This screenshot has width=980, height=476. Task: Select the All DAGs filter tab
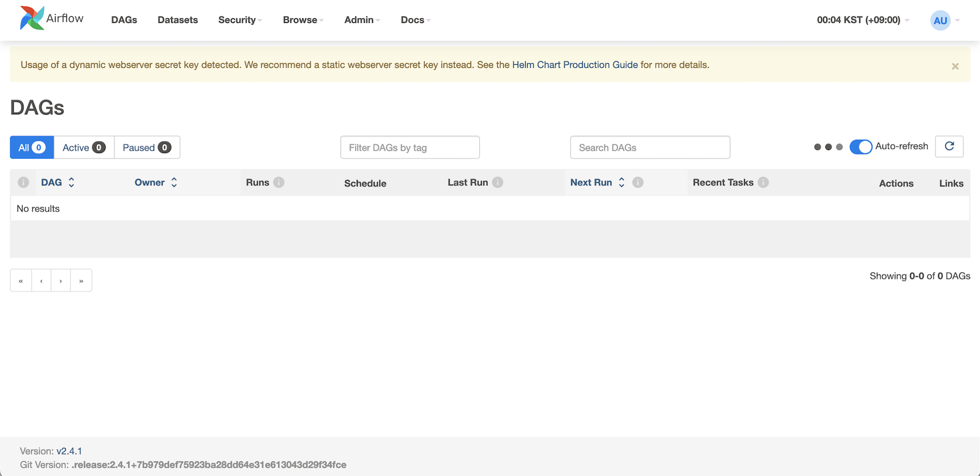click(x=32, y=147)
